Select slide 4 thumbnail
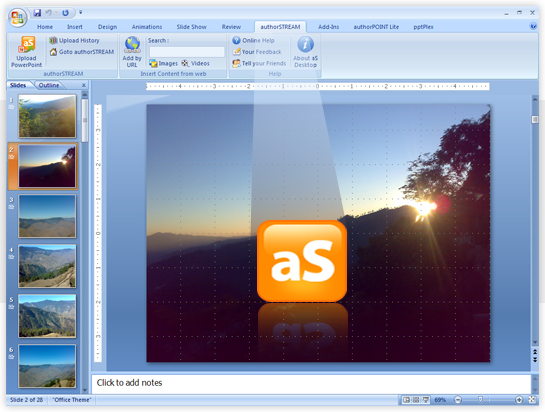545x412 pixels. coord(47,266)
